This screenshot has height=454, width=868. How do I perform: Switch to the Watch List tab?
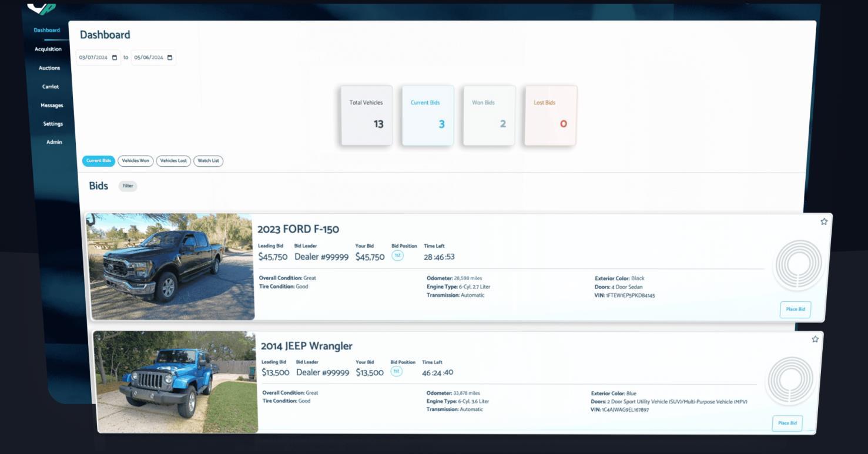pos(209,161)
